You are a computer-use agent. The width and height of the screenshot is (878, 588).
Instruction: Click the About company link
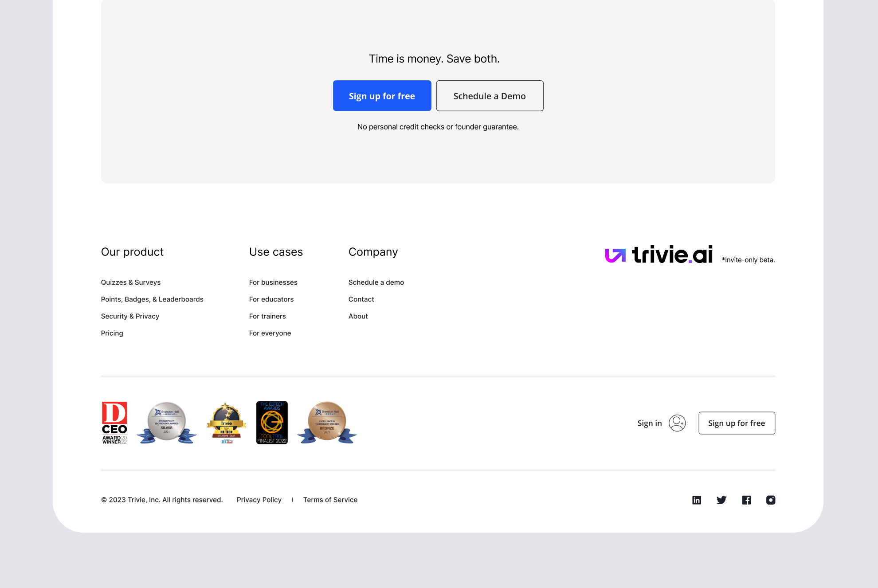click(x=358, y=316)
